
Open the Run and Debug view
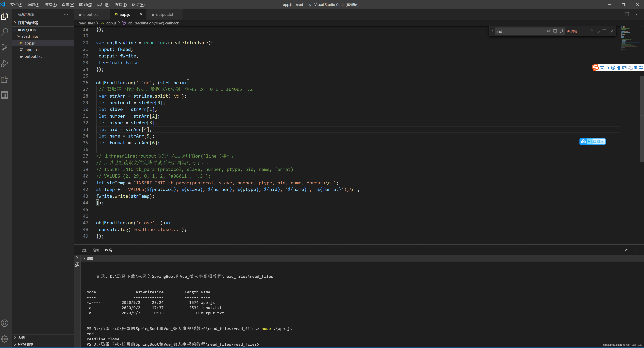click(5, 63)
